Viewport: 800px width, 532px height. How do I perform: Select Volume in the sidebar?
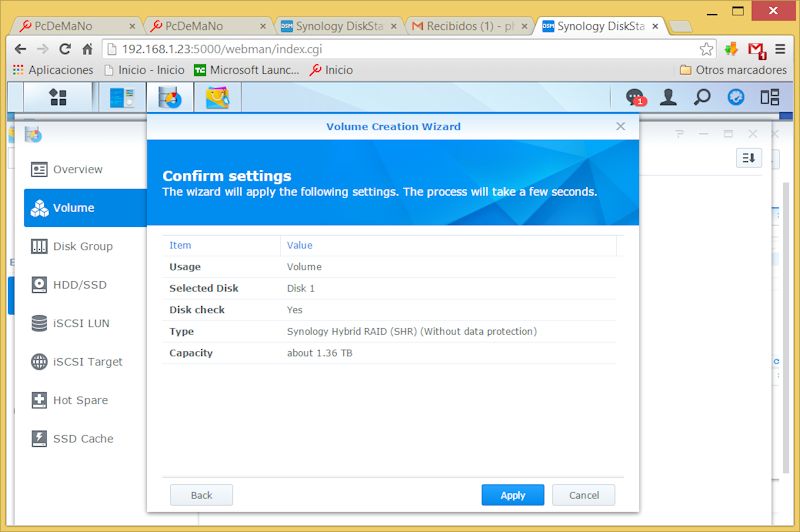(x=85, y=208)
